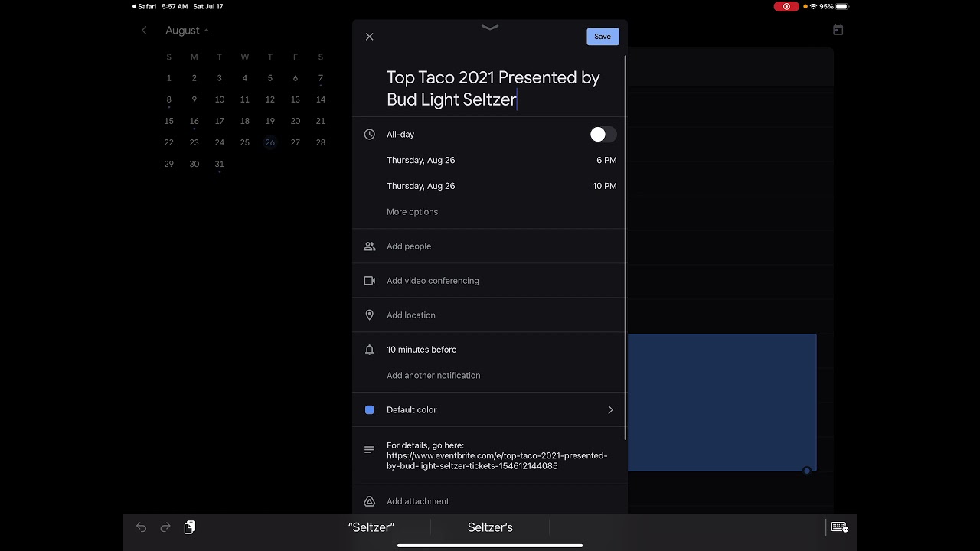Viewport: 980px width, 551px height.
Task: Tap the keyboard undo arrow
Action: point(142,527)
